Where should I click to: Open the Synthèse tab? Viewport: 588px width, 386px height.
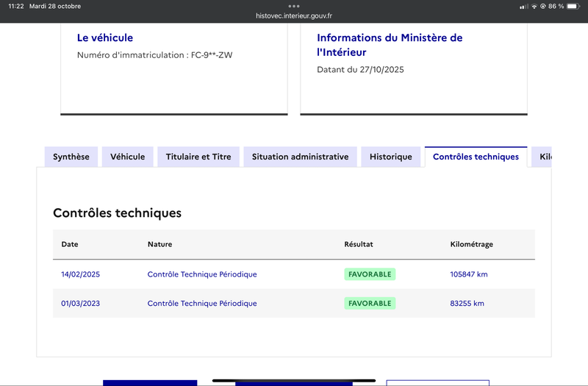tap(71, 157)
